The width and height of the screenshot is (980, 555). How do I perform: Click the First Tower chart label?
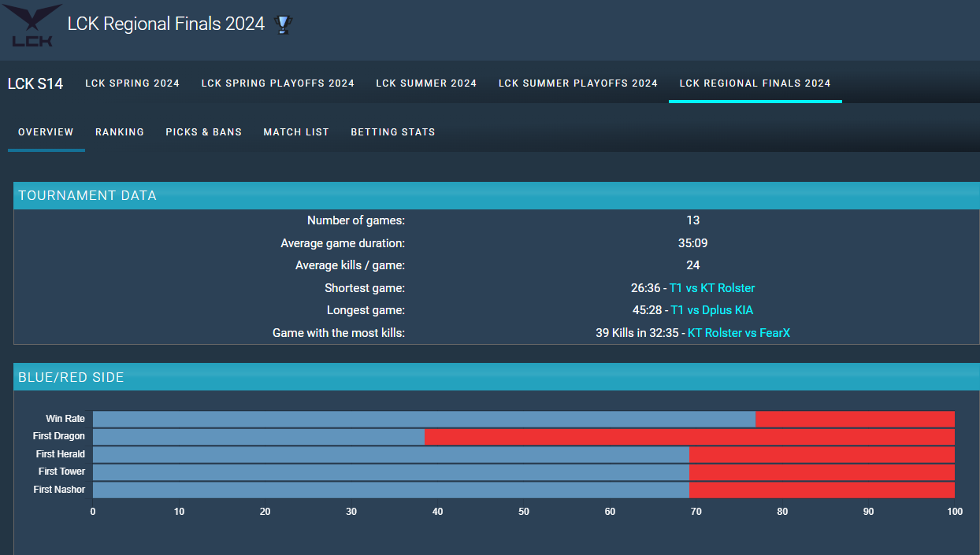click(x=61, y=472)
